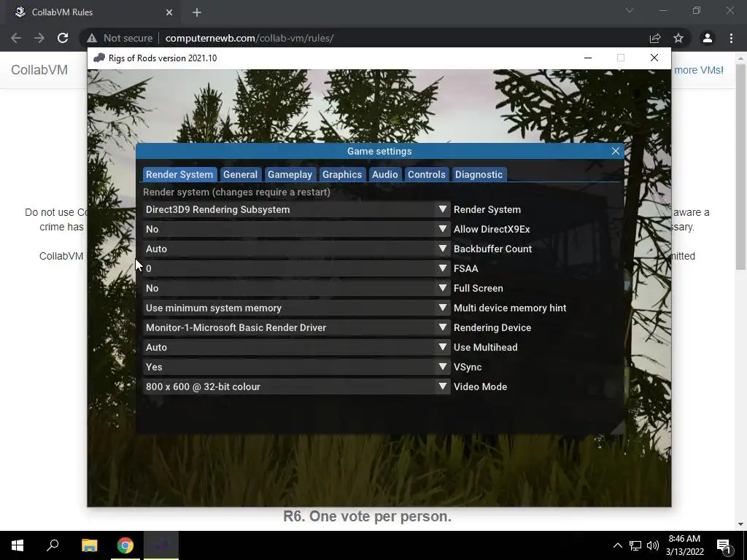This screenshot has width=747, height=560.
Task: Click scrollbar down arrow in Chrome
Action: pyautogui.click(x=741, y=525)
